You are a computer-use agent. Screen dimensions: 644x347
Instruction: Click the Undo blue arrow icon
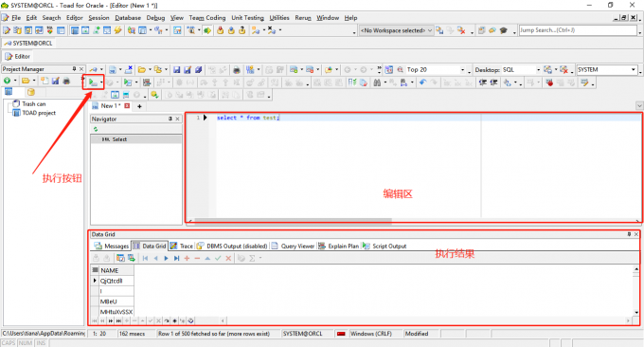[422, 82]
